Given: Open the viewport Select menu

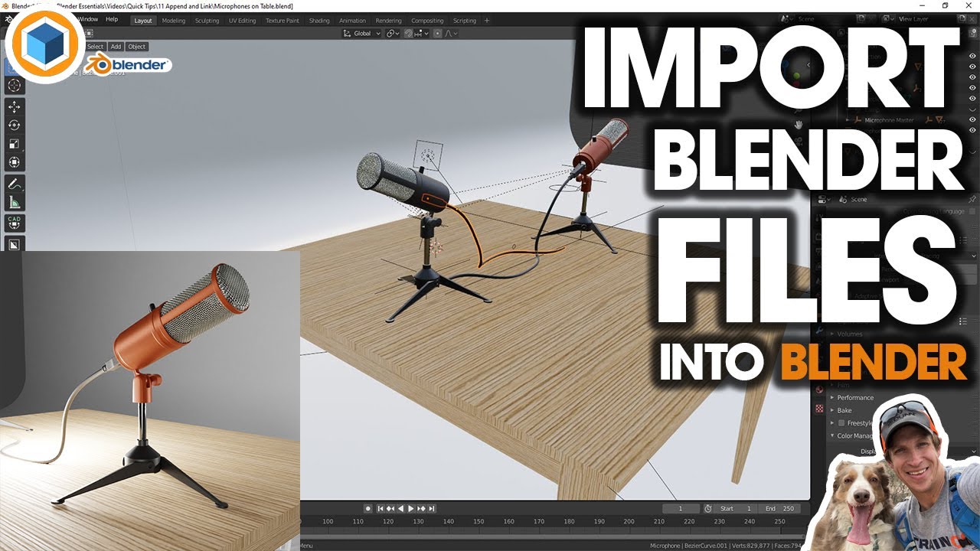Looking at the screenshot, I should pos(95,47).
